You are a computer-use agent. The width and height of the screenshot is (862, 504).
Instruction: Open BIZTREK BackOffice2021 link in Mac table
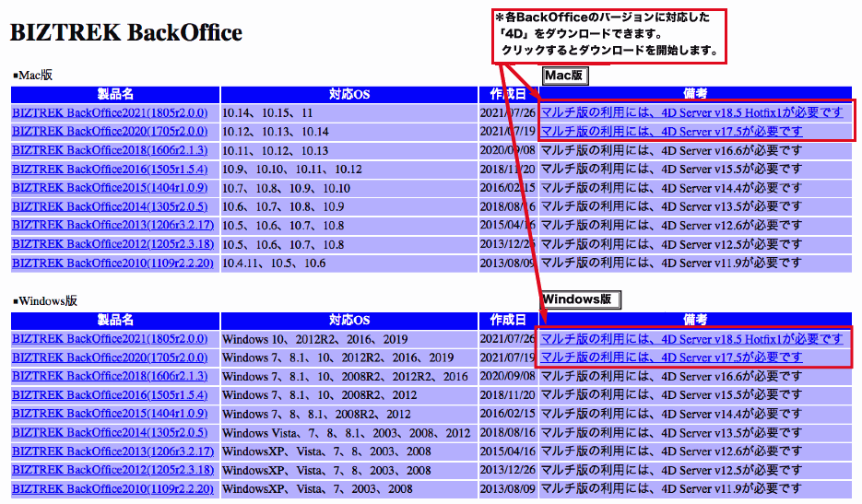pyautogui.click(x=110, y=112)
